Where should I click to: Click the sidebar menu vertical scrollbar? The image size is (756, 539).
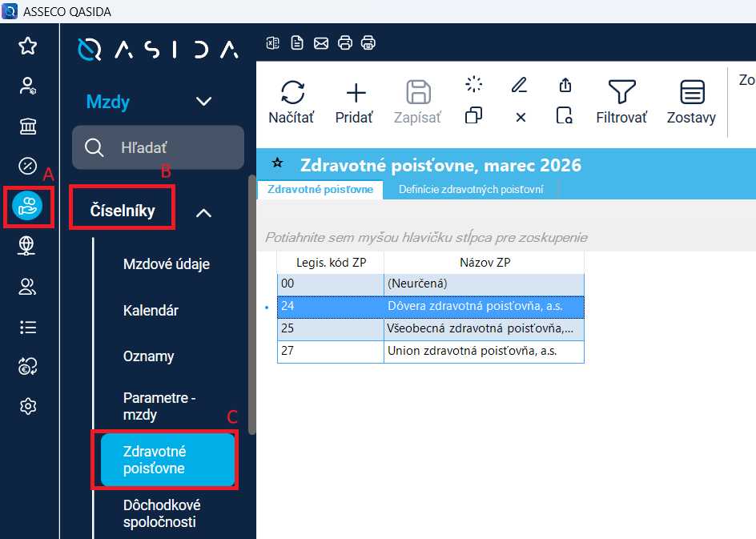pos(251,304)
